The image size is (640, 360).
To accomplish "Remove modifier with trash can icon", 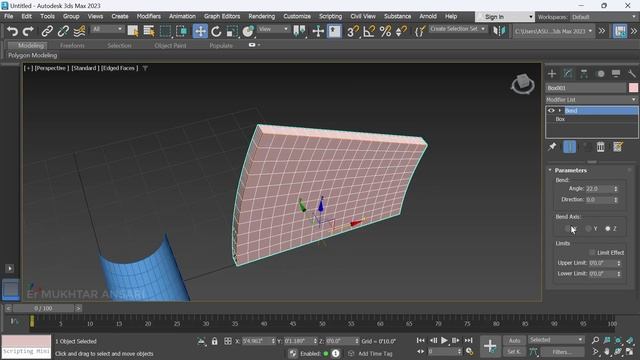I will point(600,147).
